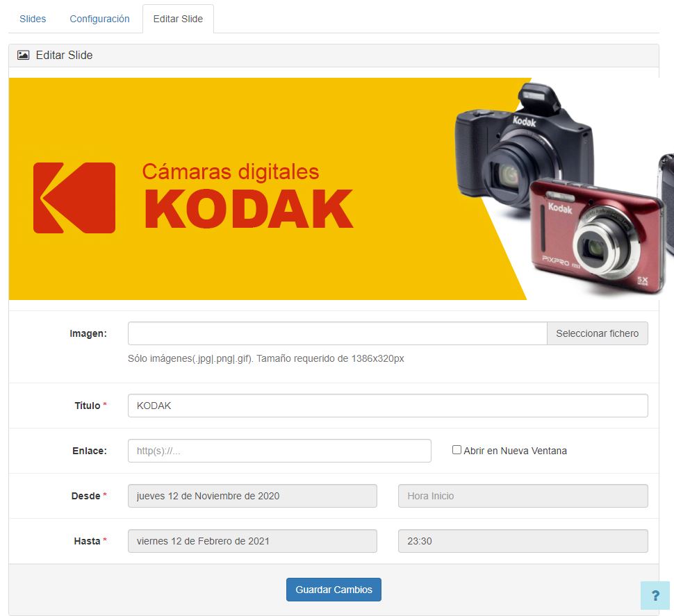Viewport: 674px width, 616px height.
Task: Open the Hora Inicio time selector
Action: click(x=523, y=496)
